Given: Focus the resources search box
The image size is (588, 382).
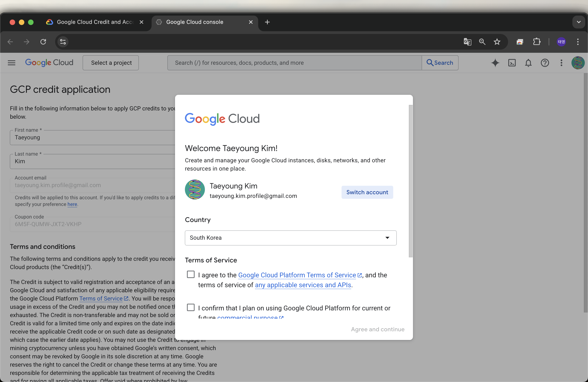Looking at the screenshot, I should 294,63.
